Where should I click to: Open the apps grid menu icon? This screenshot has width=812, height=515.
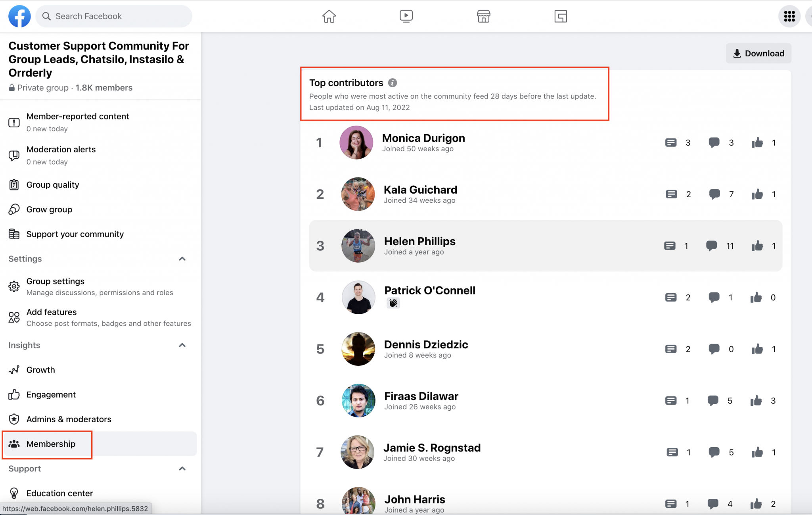pos(789,16)
